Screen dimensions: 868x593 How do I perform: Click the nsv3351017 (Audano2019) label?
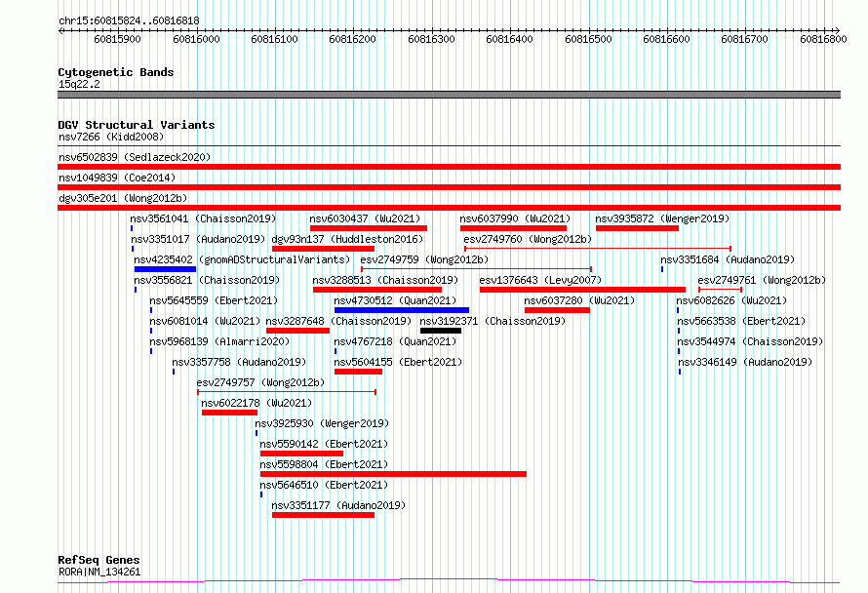point(198,239)
